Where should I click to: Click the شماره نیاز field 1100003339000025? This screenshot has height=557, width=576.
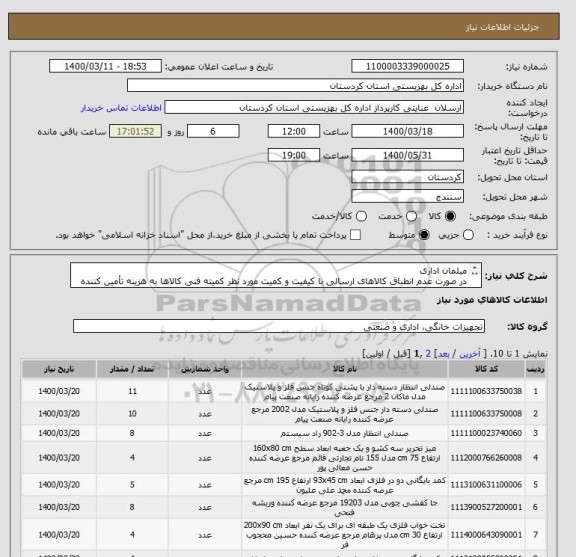(x=407, y=67)
